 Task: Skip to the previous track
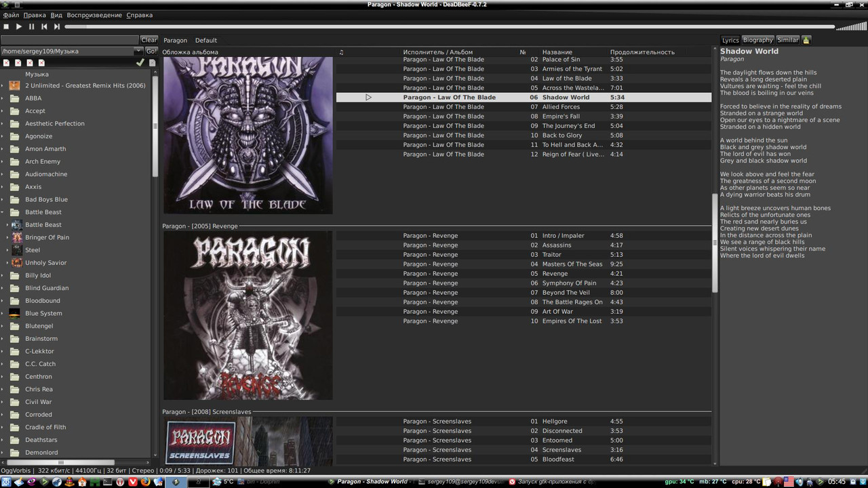pos(44,26)
